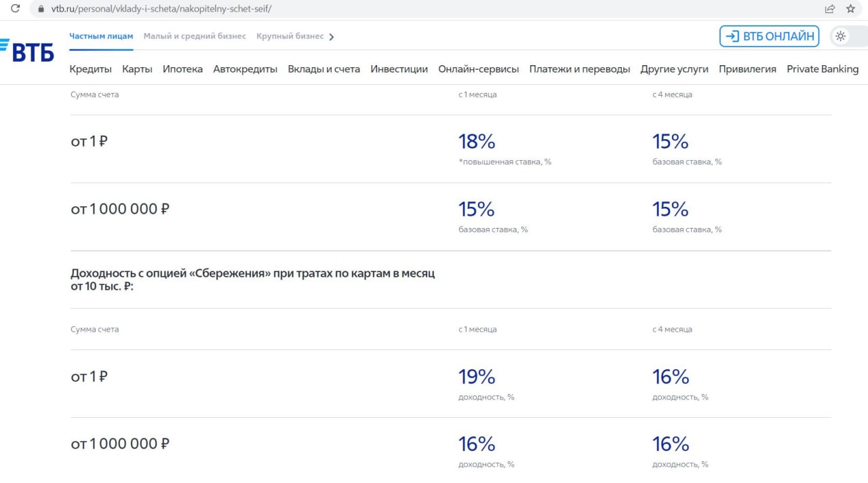Expand more customer segments with the chevron arrow
Screen dimensions: 868x483
[332, 37]
